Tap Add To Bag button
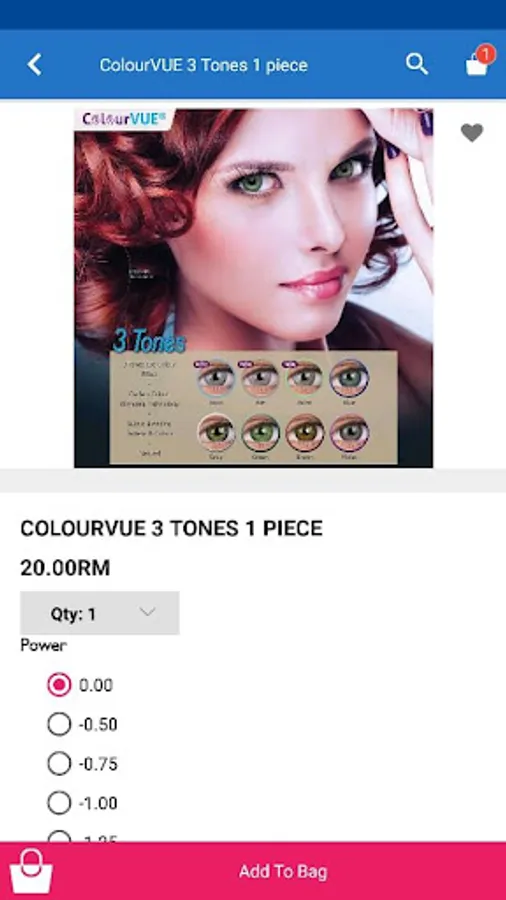 coord(253,871)
